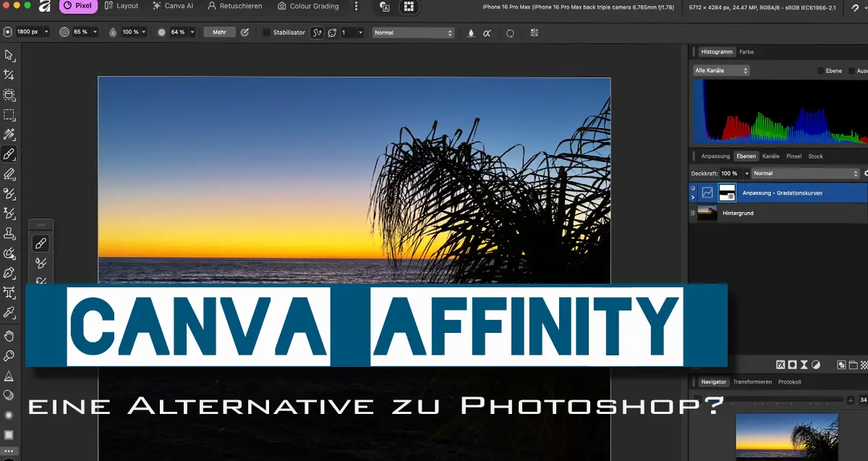Switch to the Kanäle tab
This screenshot has height=461, width=868.
click(770, 156)
